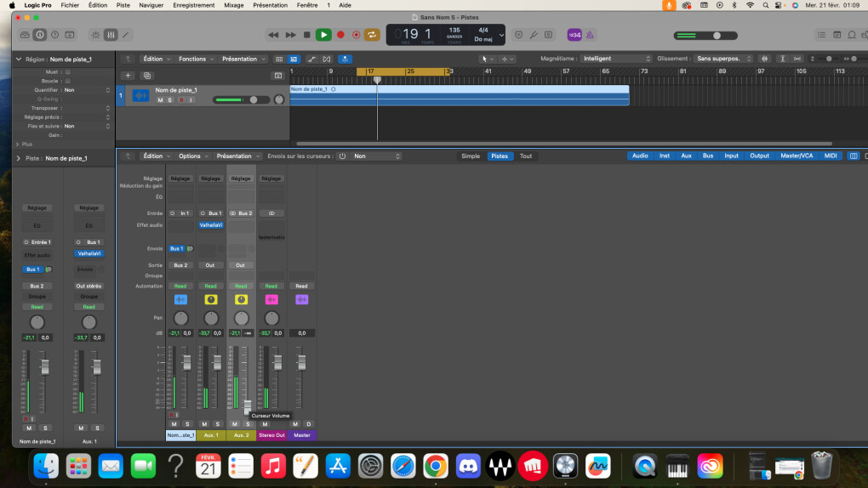Click the Duplicate Track icon
This screenshot has width=868, height=488.
[x=147, y=76]
